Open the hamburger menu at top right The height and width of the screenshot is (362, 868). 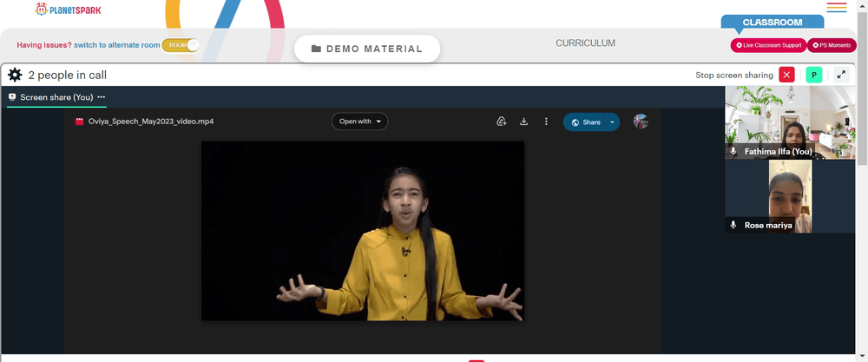[x=837, y=8]
